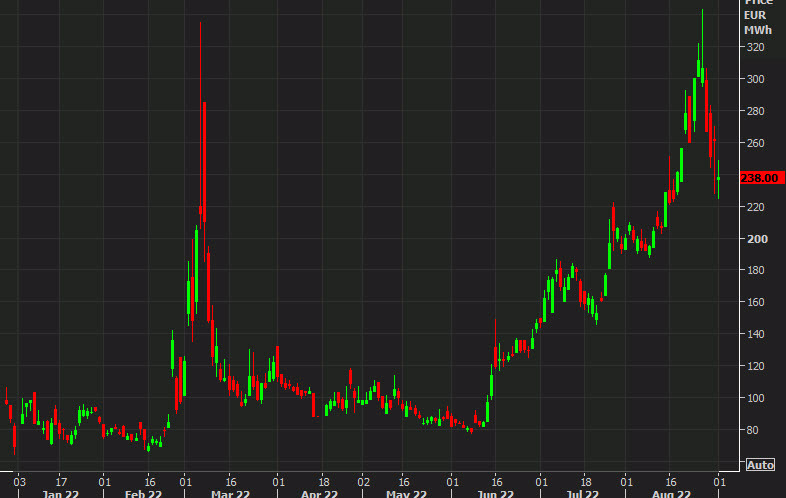The image size is (786, 498).
Task: Select the 100 price axis label
Action: pos(755,398)
